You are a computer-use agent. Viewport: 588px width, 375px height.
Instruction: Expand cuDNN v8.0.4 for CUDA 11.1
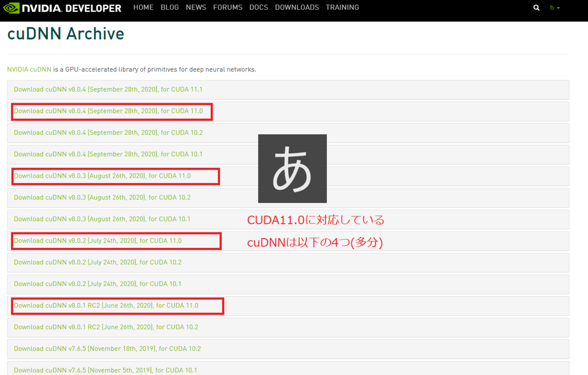[288, 90]
